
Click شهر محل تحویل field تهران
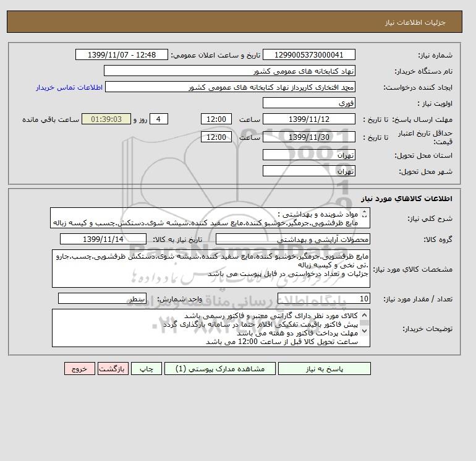tap(308, 171)
